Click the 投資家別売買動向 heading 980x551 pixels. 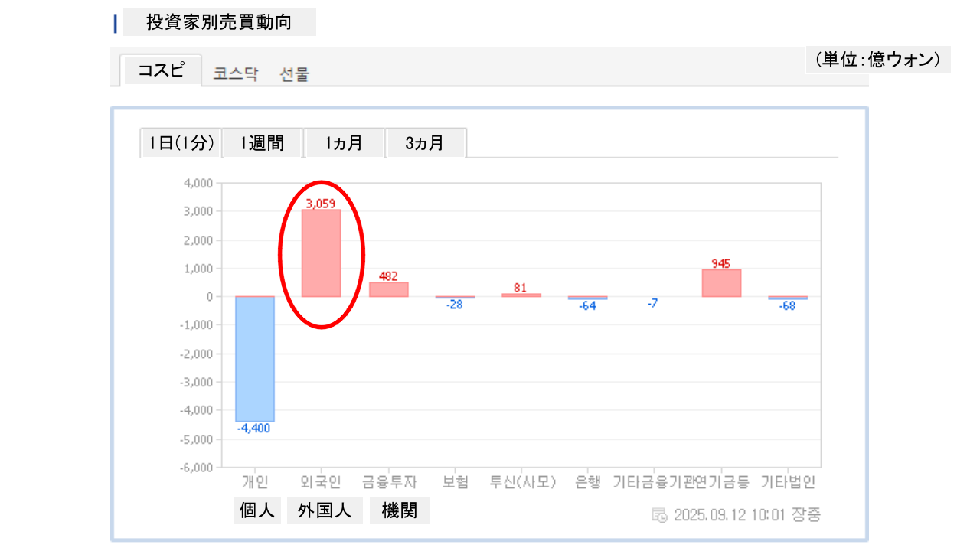point(219,22)
